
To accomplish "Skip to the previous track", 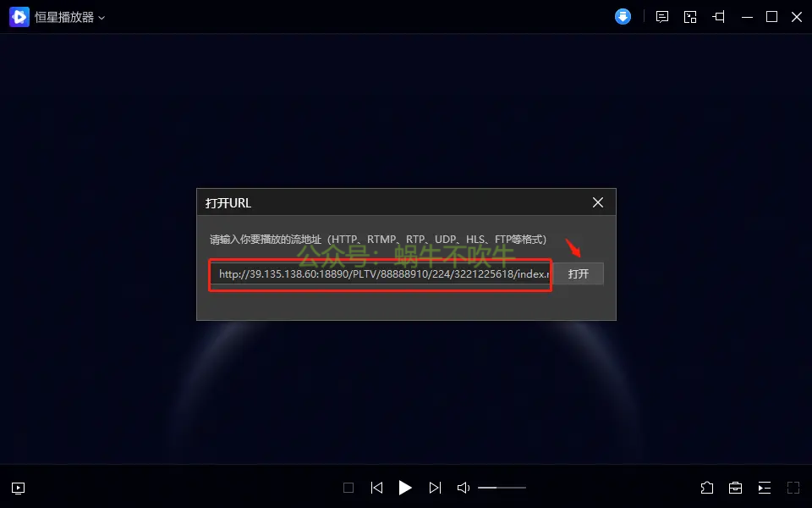I will (377, 488).
